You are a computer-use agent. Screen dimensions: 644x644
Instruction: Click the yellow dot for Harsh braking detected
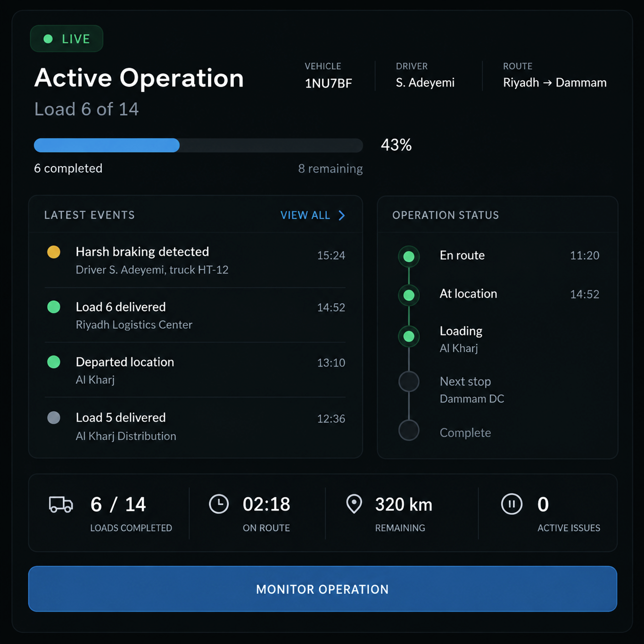tap(54, 252)
